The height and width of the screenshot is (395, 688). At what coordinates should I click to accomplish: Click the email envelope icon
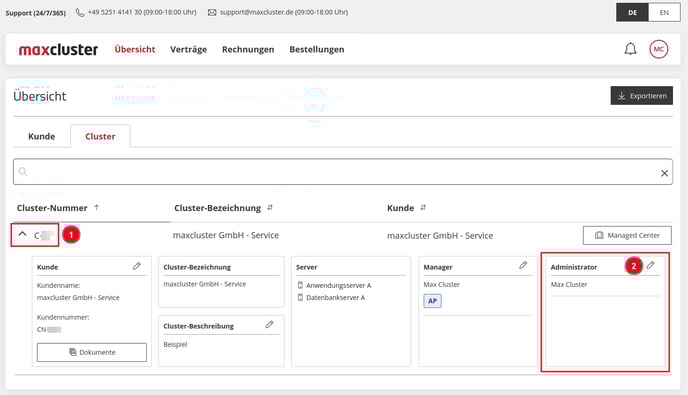212,12
